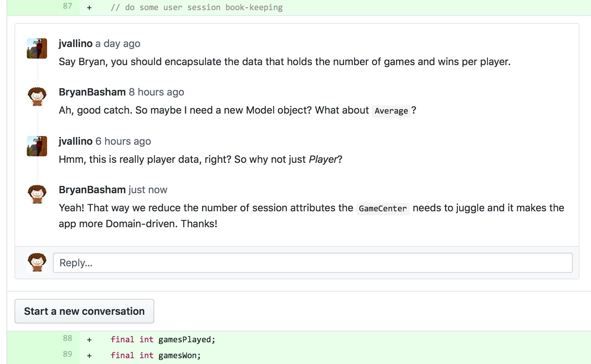Open jvallino's profile from the first comment

[x=76, y=43]
